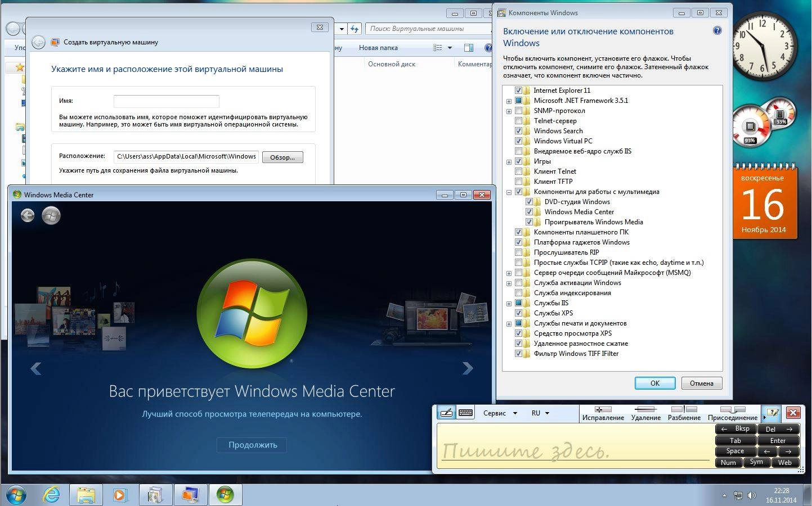Uncheck Службы XPS checkbox

[x=519, y=313]
